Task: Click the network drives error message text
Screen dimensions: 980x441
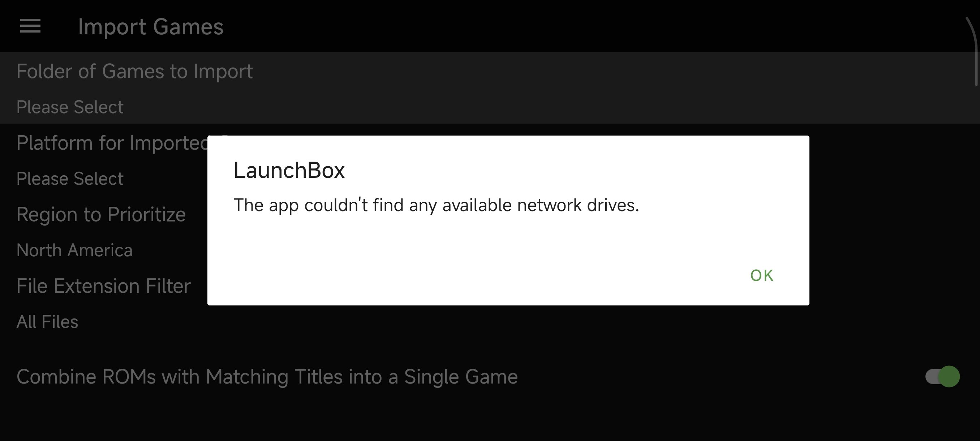Action: point(436,205)
